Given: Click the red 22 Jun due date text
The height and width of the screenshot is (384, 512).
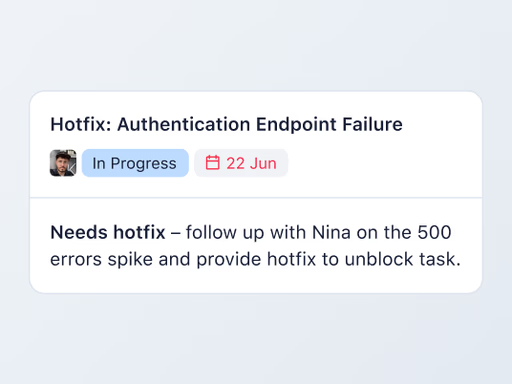Looking at the screenshot, I should coord(251,163).
